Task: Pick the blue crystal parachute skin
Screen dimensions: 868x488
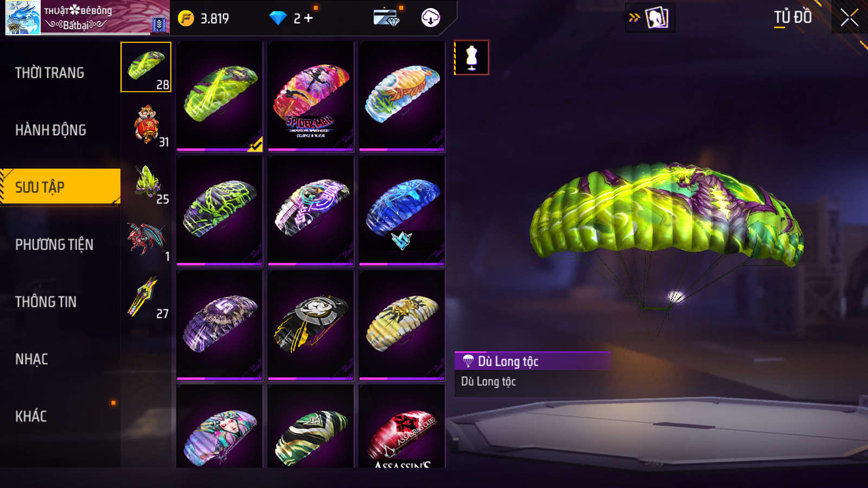Action: (x=402, y=211)
